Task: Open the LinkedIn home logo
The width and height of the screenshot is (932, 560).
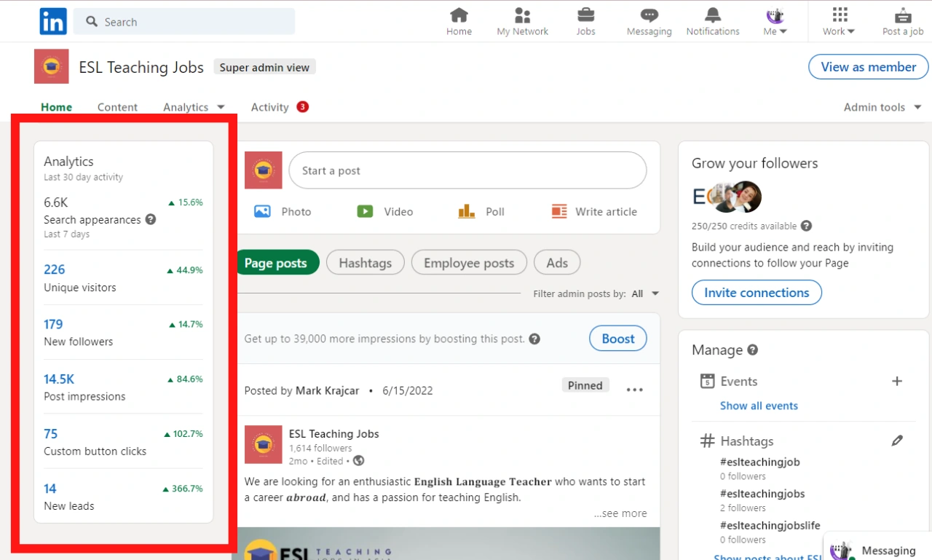Action: click(53, 21)
